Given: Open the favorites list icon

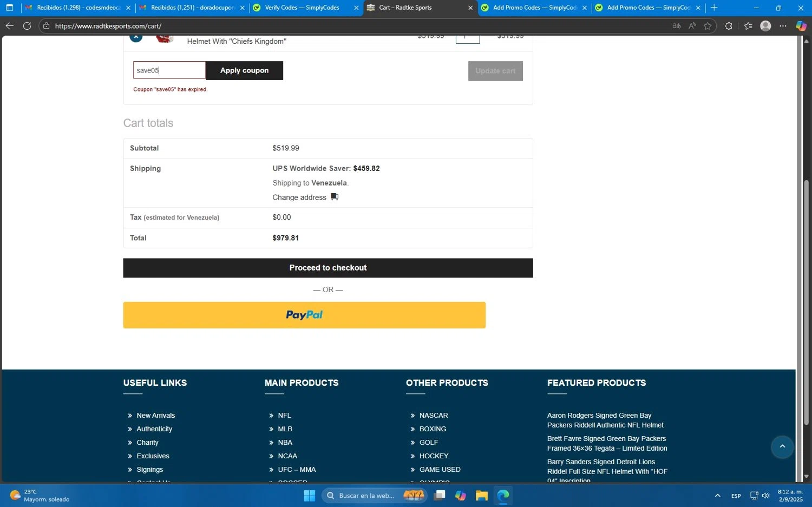Looking at the screenshot, I should pyautogui.click(x=748, y=26).
